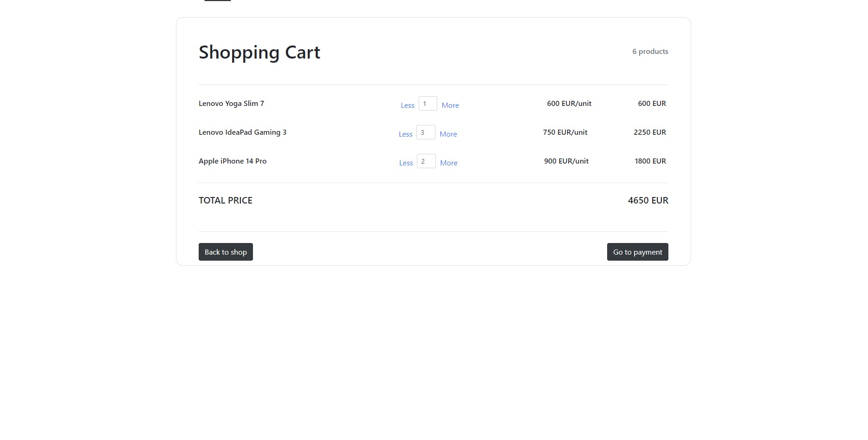Click the 750 EUR/unit price
Image resolution: width=868 pixels, height=440 pixels.
(565, 132)
